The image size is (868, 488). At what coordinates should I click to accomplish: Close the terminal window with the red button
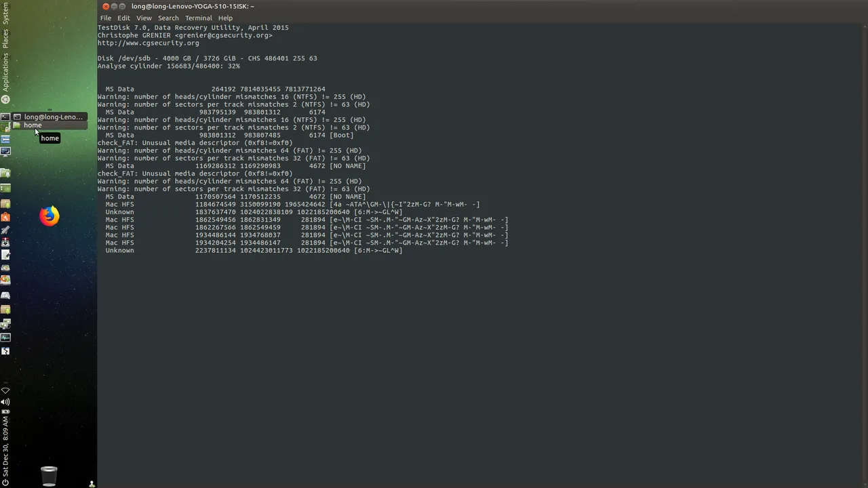[106, 6]
